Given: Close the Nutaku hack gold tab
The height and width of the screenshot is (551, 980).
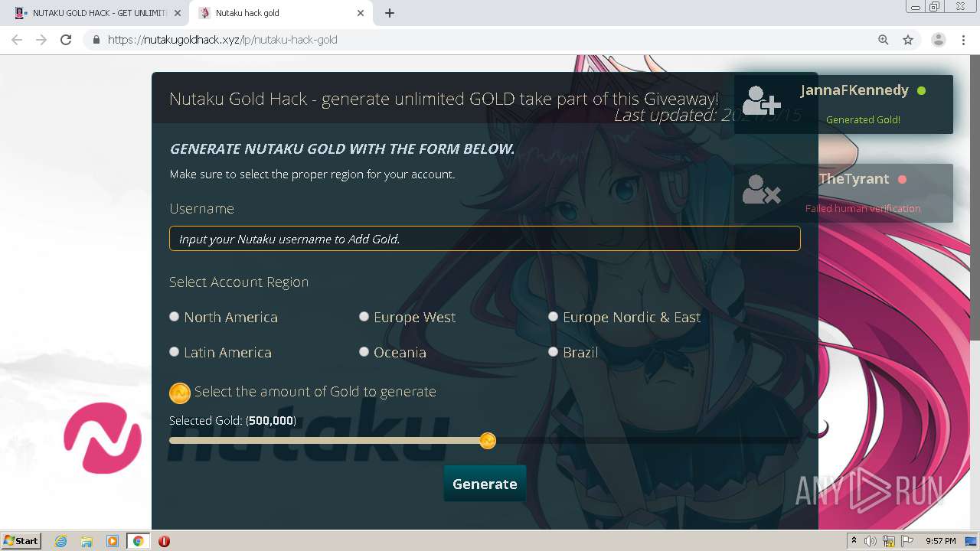Looking at the screenshot, I should [361, 13].
